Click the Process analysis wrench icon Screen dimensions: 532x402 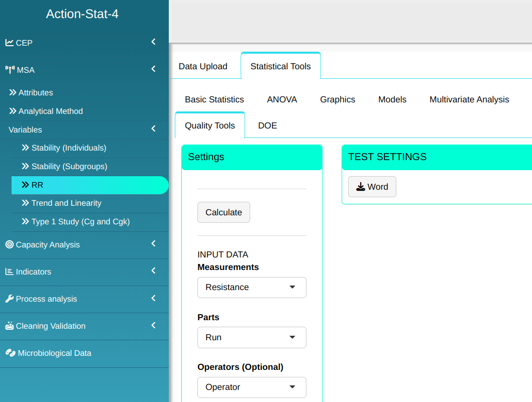tap(9, 299)
